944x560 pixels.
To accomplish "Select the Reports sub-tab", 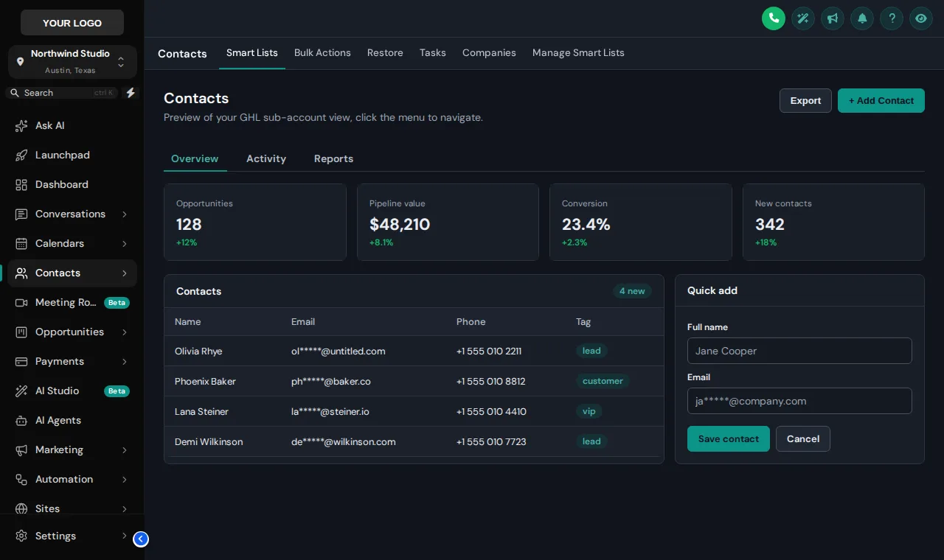I will (x=333, y=159).
